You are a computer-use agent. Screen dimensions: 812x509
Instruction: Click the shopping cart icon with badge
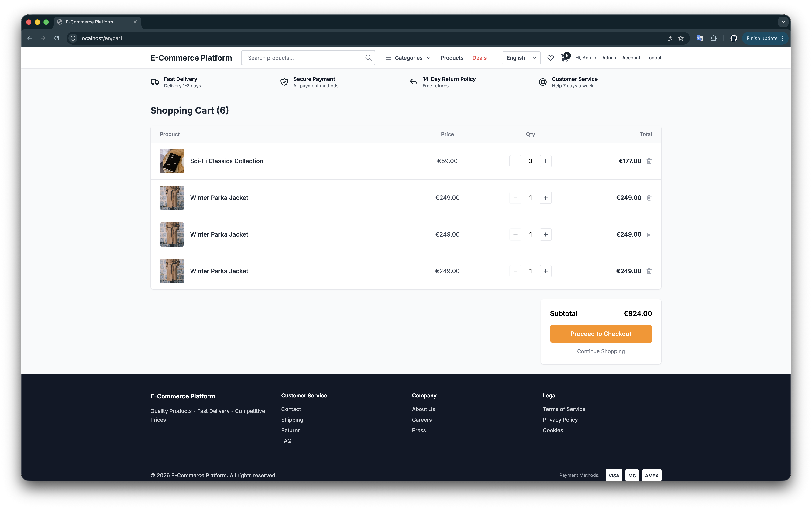(x=565, y=58)
